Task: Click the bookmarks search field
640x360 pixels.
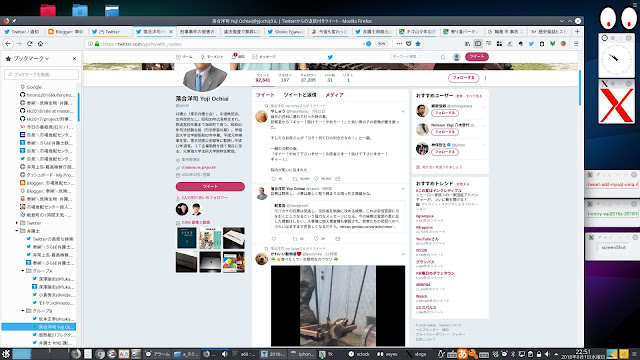Action: coord(41,74)
